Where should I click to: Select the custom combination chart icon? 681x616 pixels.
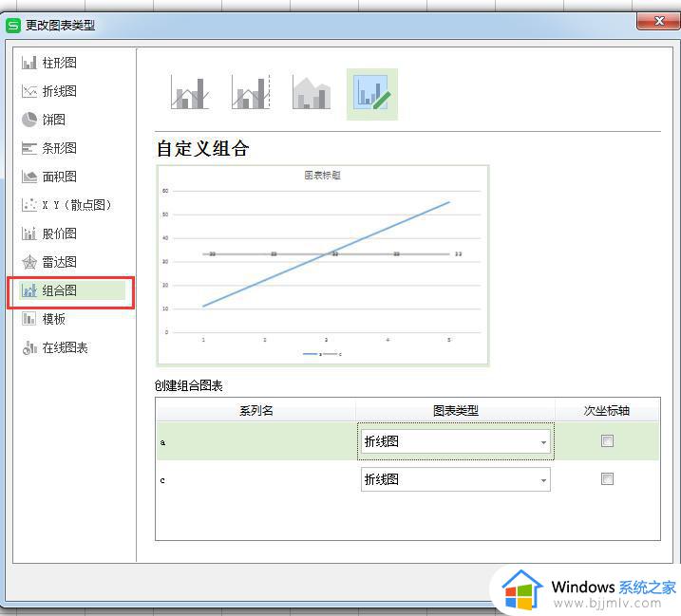click(x=371, y=94)
